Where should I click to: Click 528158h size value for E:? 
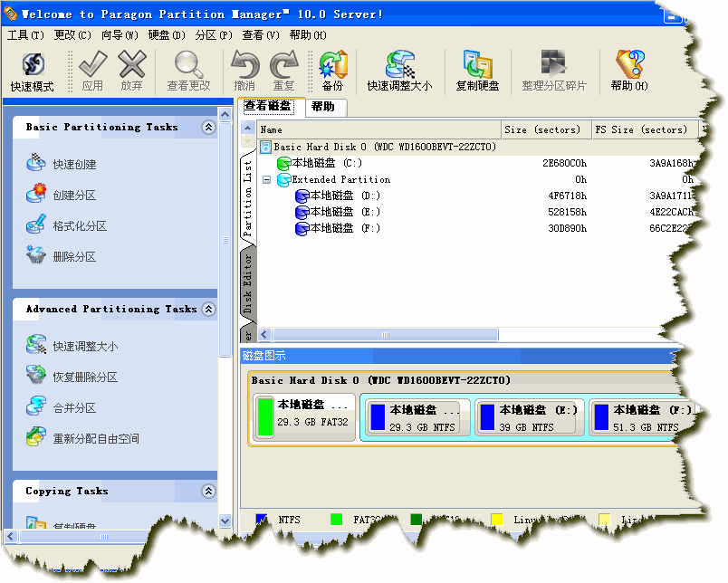coord(568,212)
